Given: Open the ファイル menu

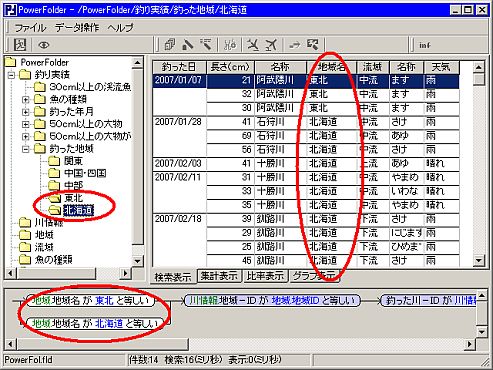Looking at the screenshot, I should [30, 27].
